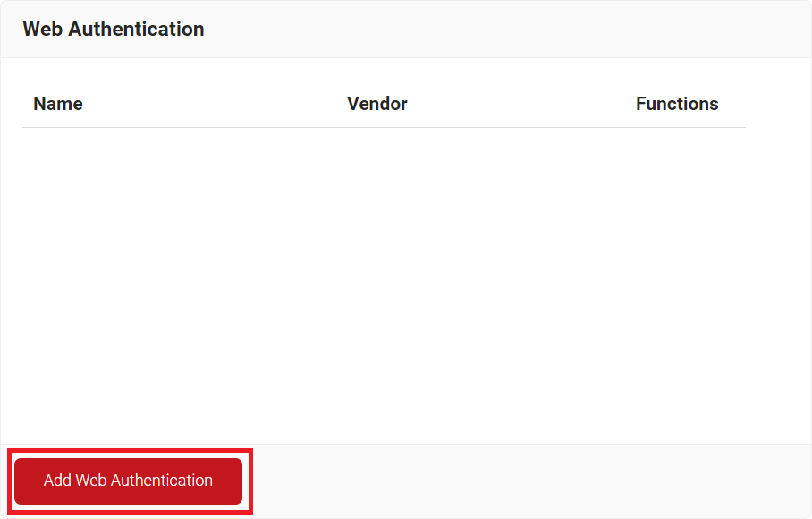Click the red outline around the Add button
Screen dimensions: 812x519
click(251, 481)
